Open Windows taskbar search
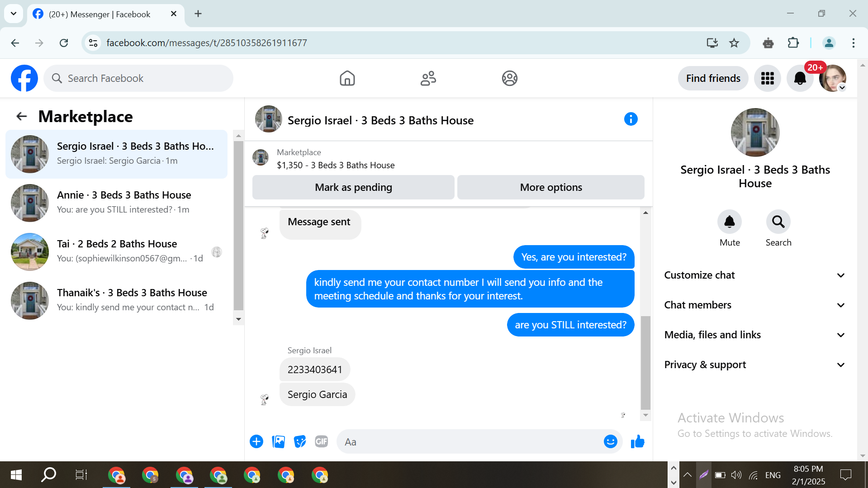Image resolution: width=868 pixels, height=488 pixels. pos(48,475)
